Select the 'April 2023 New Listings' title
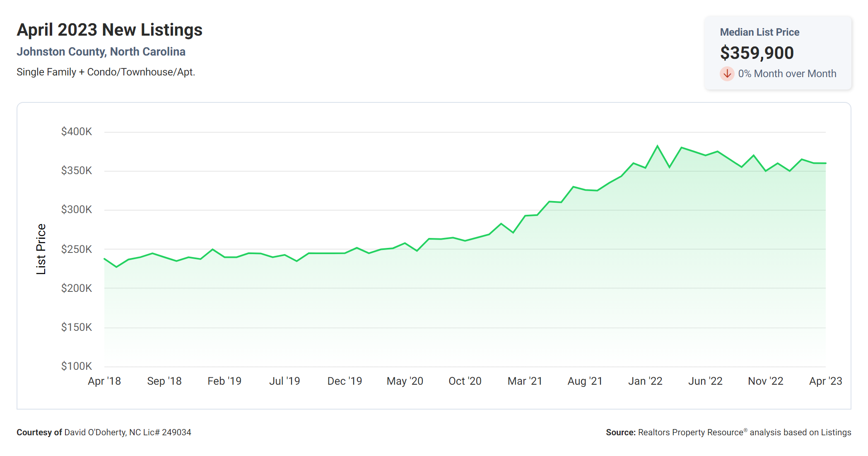Viewport: 868px width, 456px height. pos(110,30)
